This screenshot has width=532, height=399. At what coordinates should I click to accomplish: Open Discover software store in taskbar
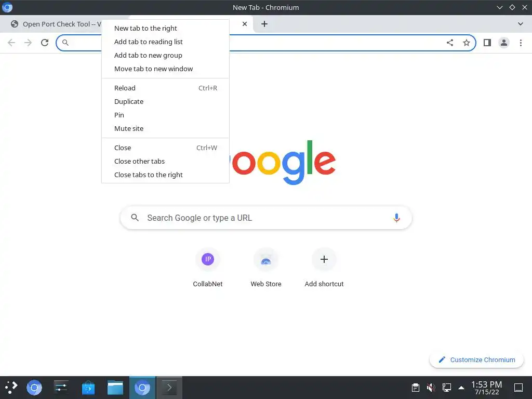click(x=88, y=388)
